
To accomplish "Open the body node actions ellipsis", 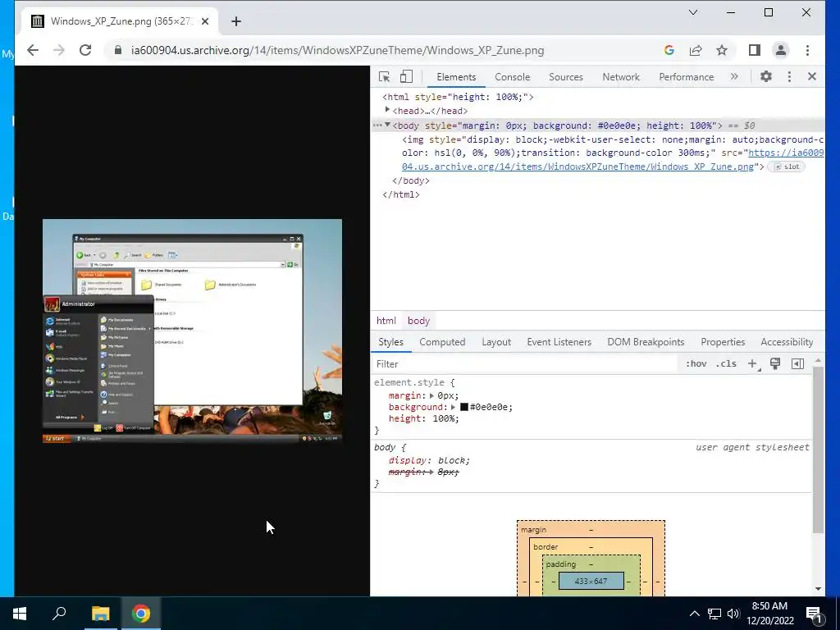I will coord(377,126).
